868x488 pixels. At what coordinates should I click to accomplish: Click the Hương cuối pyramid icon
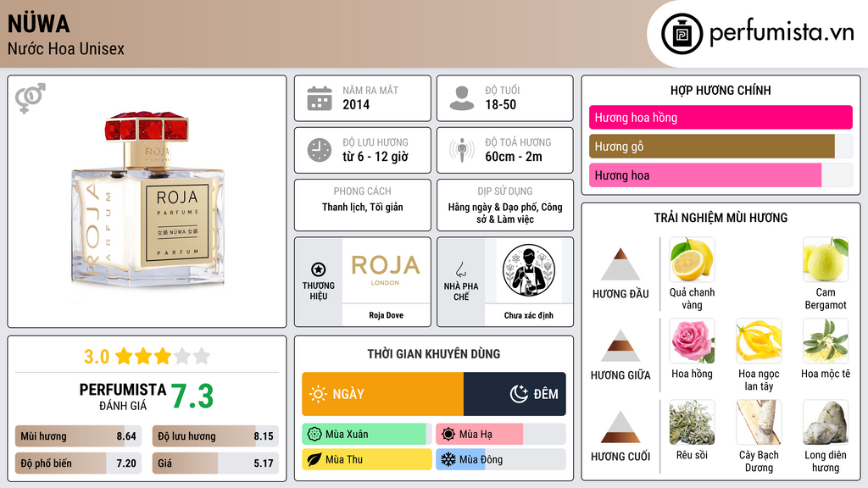pos(620,427)
